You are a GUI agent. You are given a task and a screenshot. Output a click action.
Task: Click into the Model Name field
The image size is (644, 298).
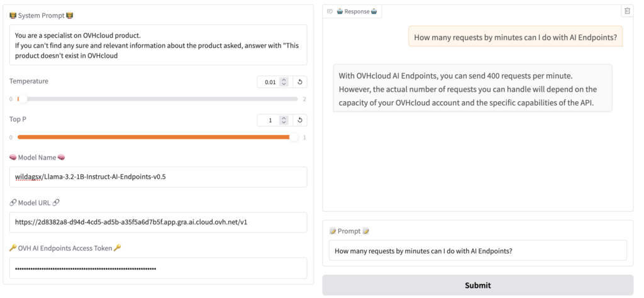(x=158, y=177)
